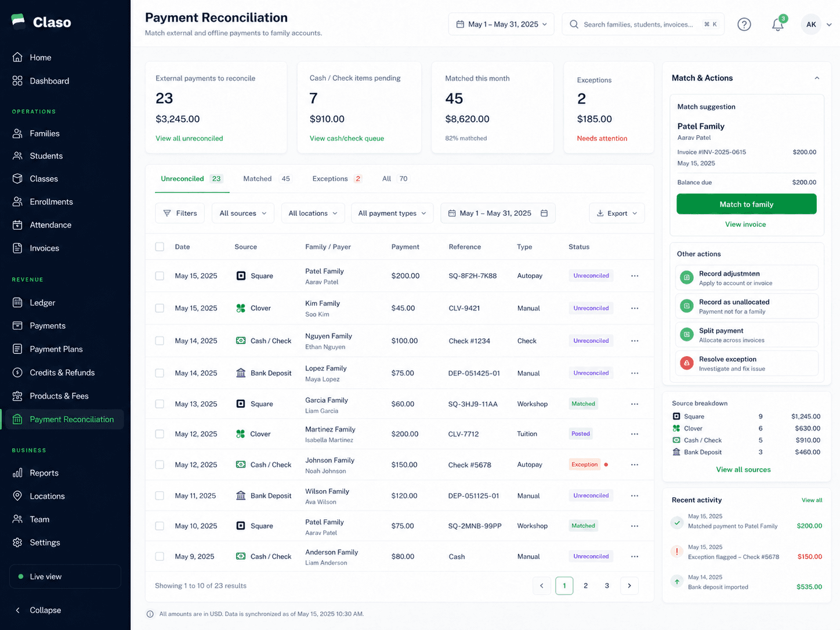Viewport: 840px width, 630px height.
Task: Collapse the Match & Actions panel
Action: 817,78
